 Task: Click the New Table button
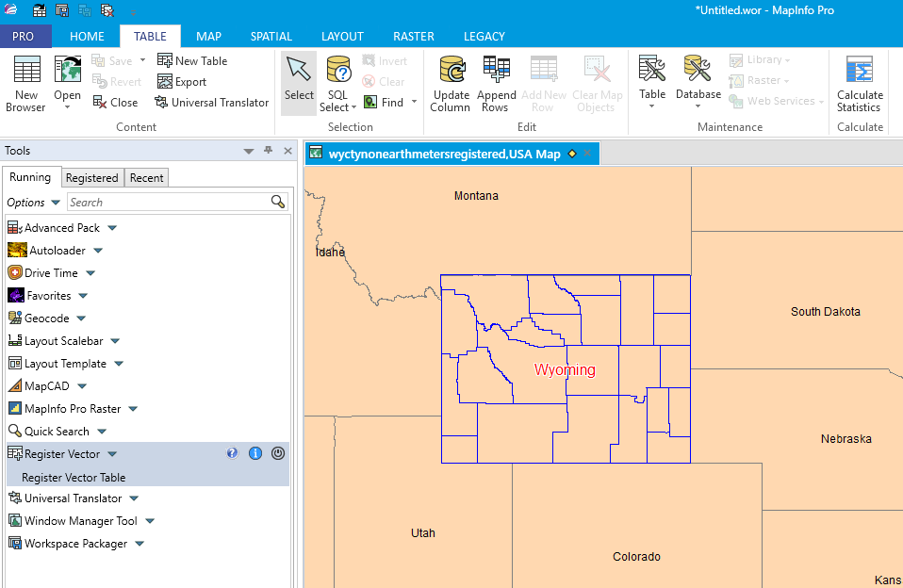point(192,60)
